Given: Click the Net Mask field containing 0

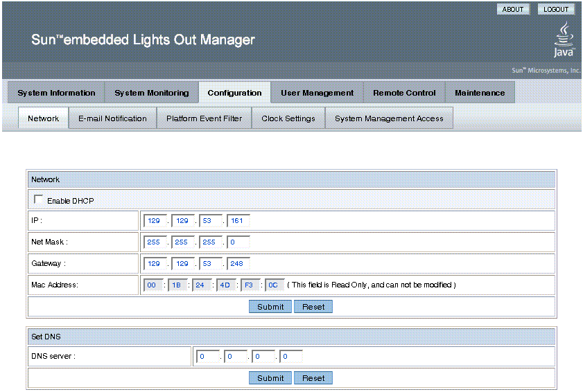Looking at the screenshot, I should tap(238, 242).
